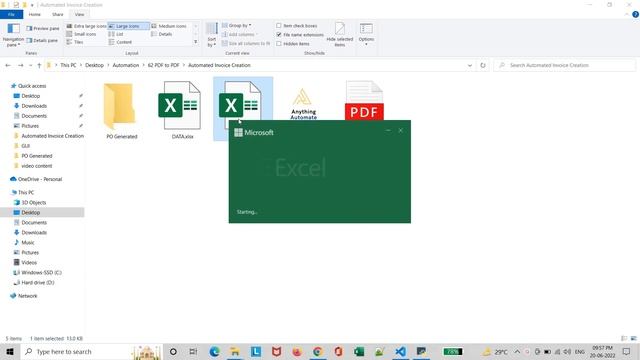Select the PO Generated folder
This screenshot has width=640, height=360.
pyautogui.click(x=122, y=110)
